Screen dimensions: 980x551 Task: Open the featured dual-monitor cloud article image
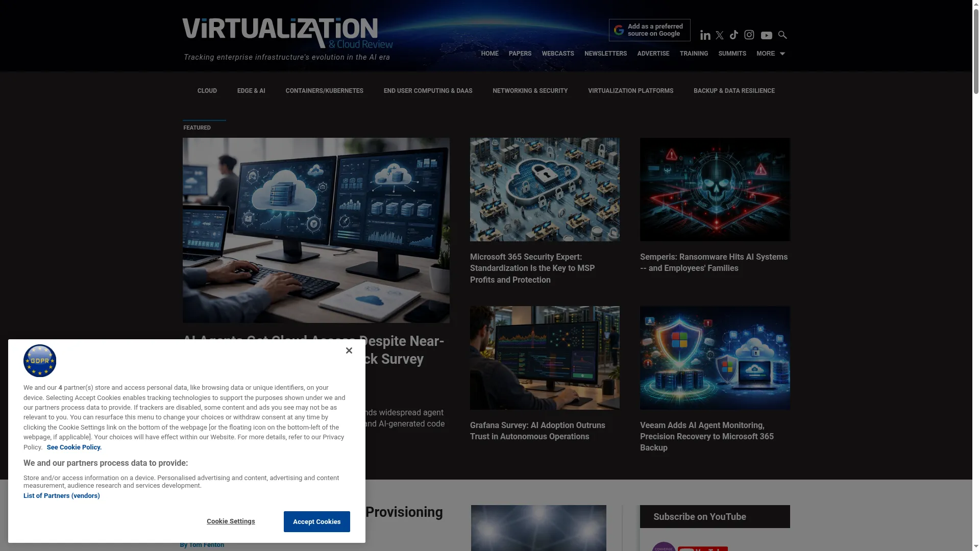tap(316, 230)
